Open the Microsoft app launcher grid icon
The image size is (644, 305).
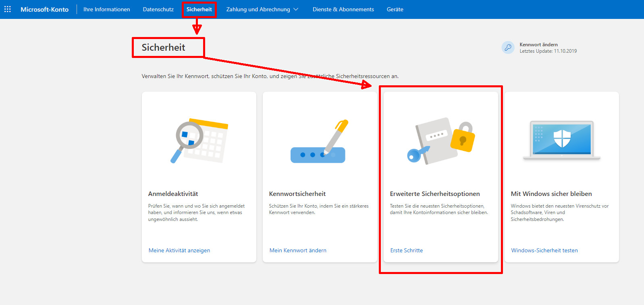[8, 9]
